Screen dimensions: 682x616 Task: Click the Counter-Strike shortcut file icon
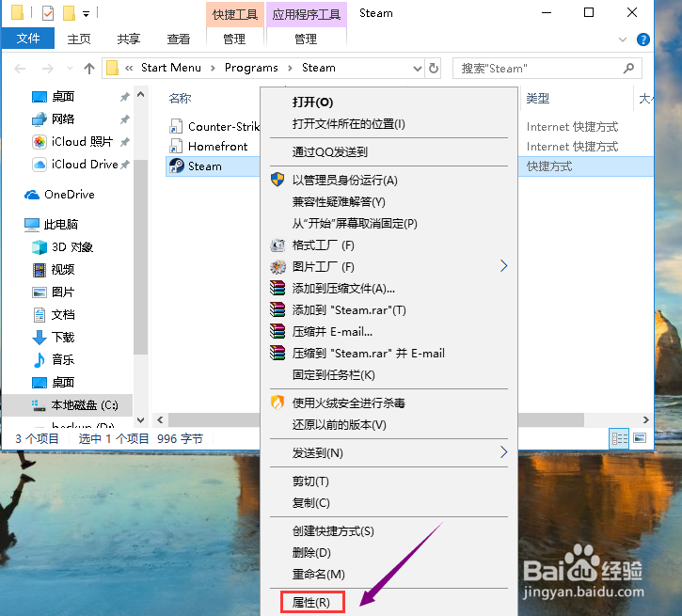pos(176,127)
